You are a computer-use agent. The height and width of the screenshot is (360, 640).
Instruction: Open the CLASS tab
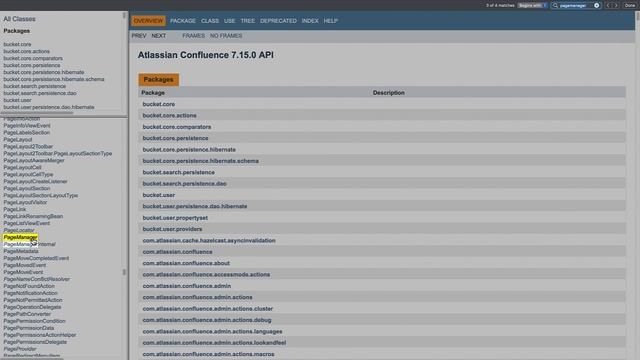[210, 21]
